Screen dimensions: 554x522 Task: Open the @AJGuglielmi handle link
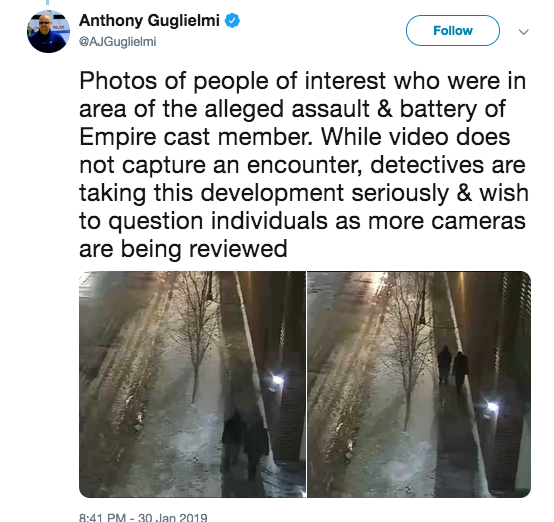[118, 42]
